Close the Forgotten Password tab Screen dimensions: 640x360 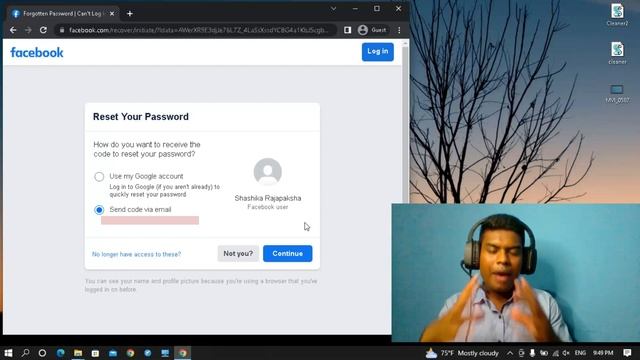click(x=112, y=13)
